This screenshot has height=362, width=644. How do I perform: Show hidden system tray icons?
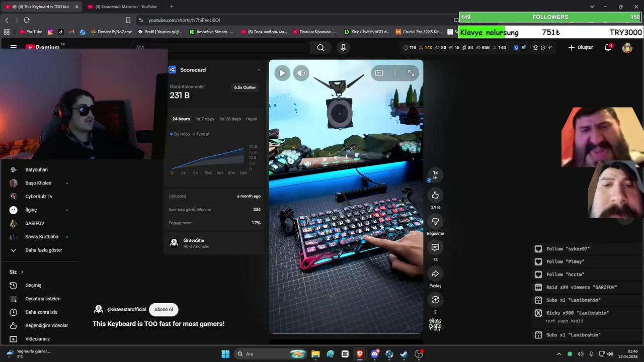(x=558, y=354)
